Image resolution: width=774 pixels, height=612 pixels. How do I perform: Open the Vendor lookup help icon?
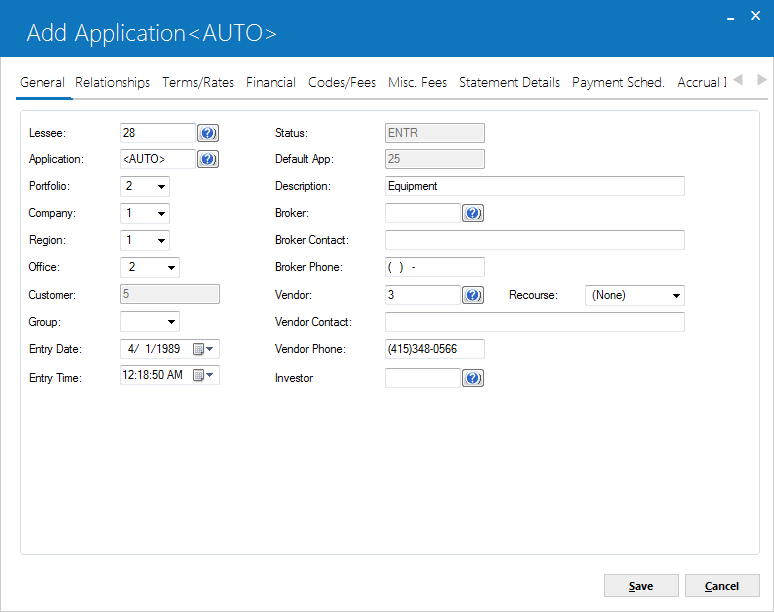[x=473, y=295]
